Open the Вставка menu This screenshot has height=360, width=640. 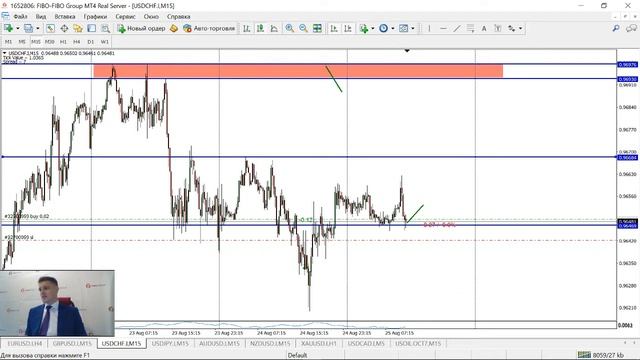click(x=65, y=17)
